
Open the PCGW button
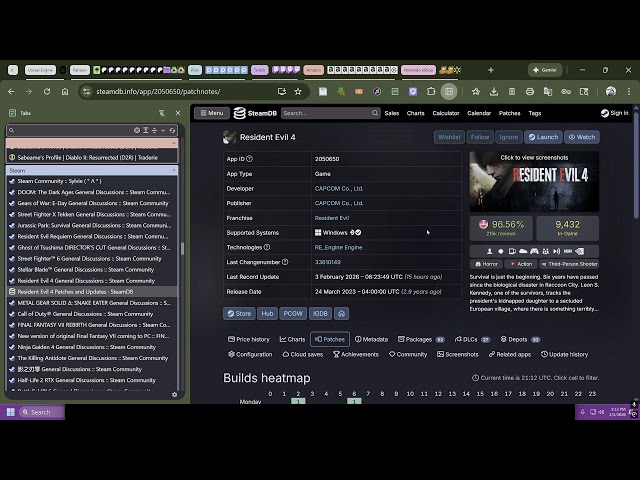[x=293, y=313]
